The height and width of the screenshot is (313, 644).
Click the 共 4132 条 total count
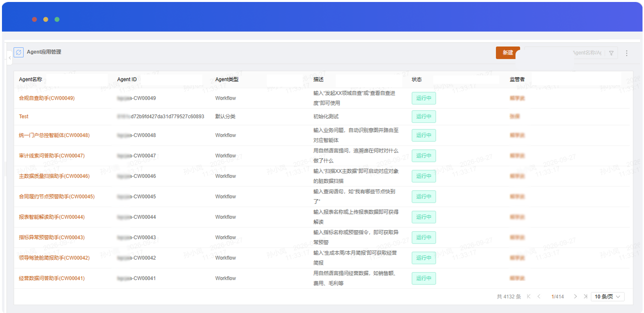click(x=509, y=297)
